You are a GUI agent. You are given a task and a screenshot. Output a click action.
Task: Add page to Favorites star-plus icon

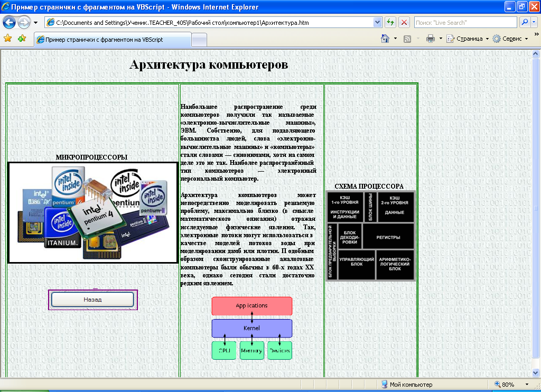pyautogui.click(x=22, y=39)
